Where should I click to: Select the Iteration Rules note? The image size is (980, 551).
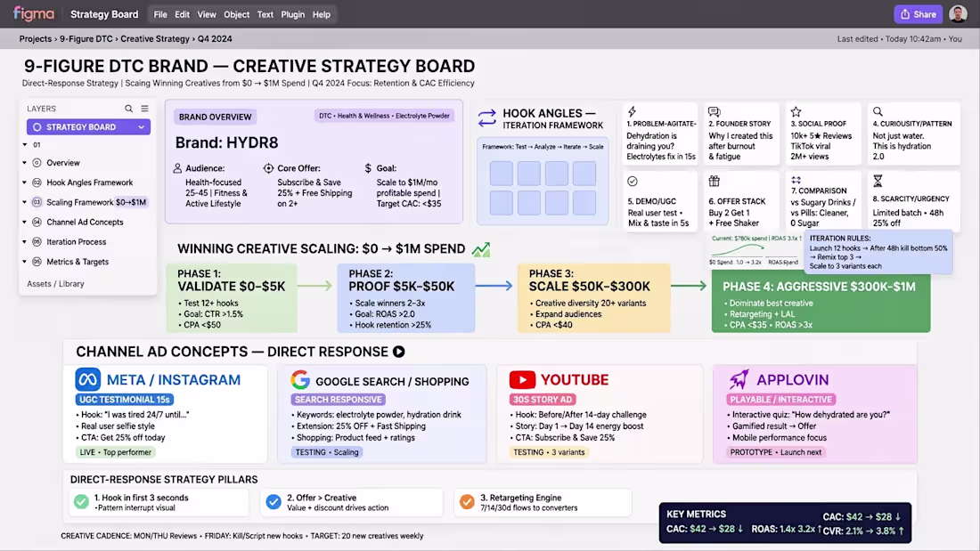[878, 252]
